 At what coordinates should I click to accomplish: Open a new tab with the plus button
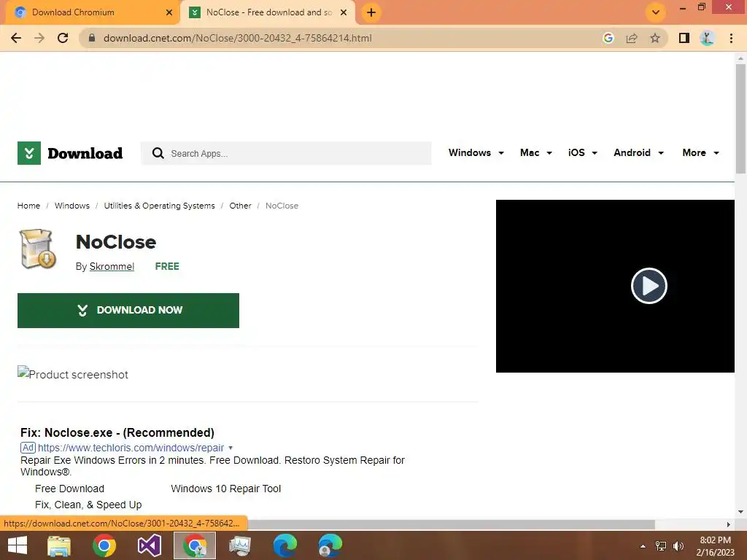371,12
